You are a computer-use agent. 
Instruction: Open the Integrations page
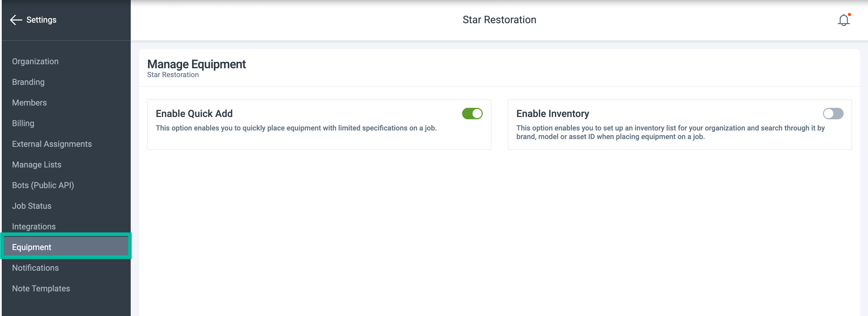[34, 226]
